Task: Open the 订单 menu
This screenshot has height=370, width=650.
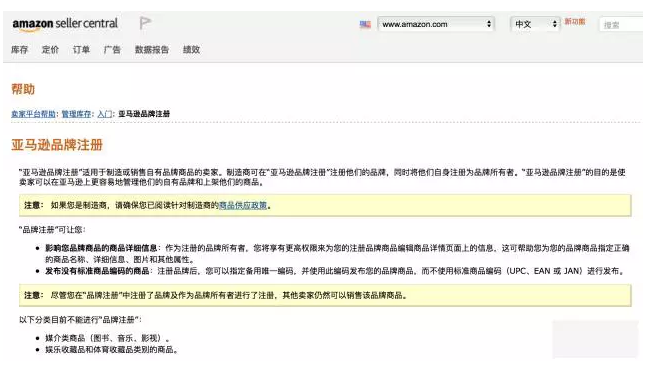Action: coord(81,50)
